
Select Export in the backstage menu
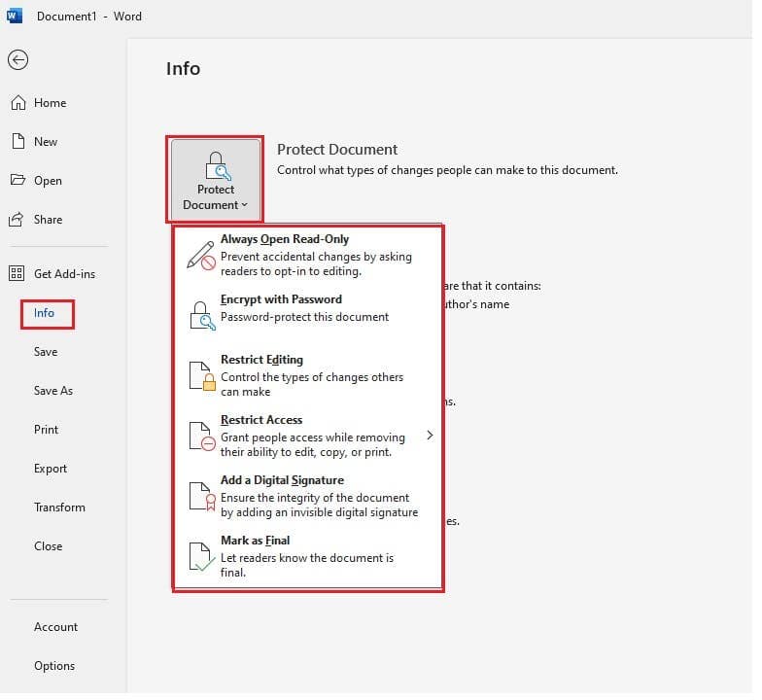(x=51, y=469)
